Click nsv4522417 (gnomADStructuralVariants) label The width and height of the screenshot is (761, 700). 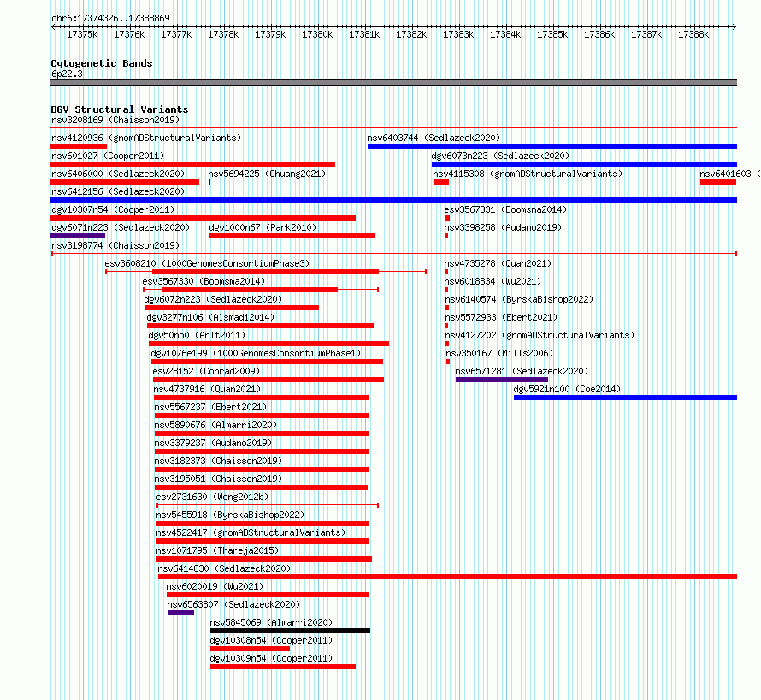[251, 532]
